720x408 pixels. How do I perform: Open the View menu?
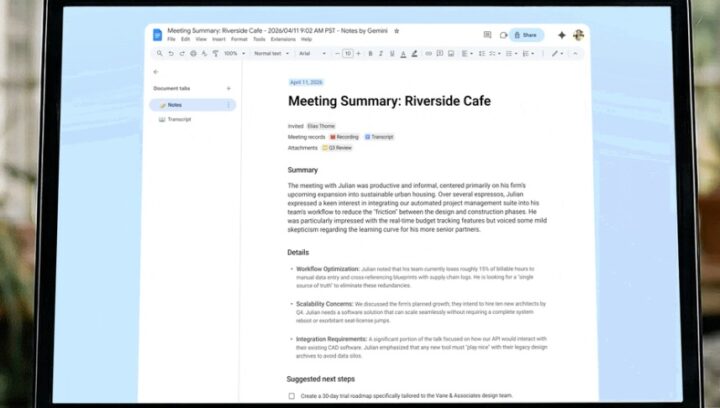coord(201,39)
